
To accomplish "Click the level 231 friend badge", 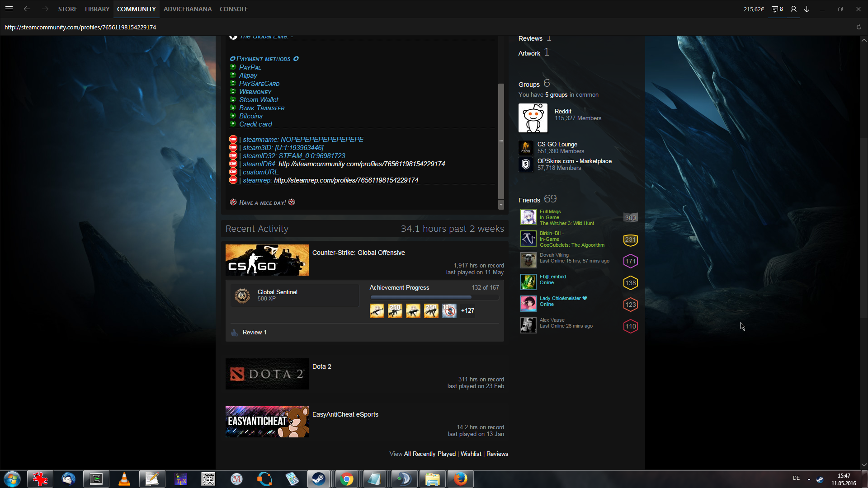I will (x=630, y=239).
